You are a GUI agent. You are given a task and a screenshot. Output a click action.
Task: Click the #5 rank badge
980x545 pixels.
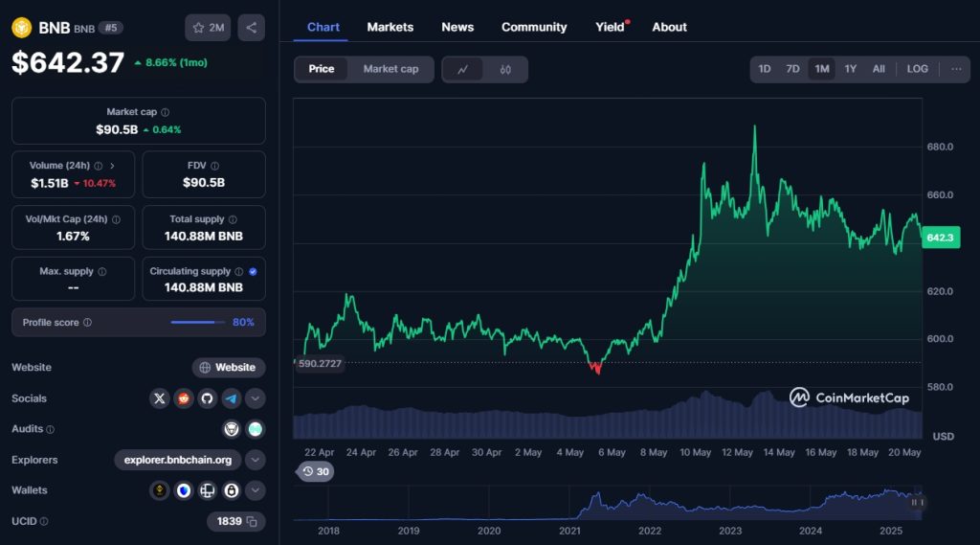tap(111, 28)
